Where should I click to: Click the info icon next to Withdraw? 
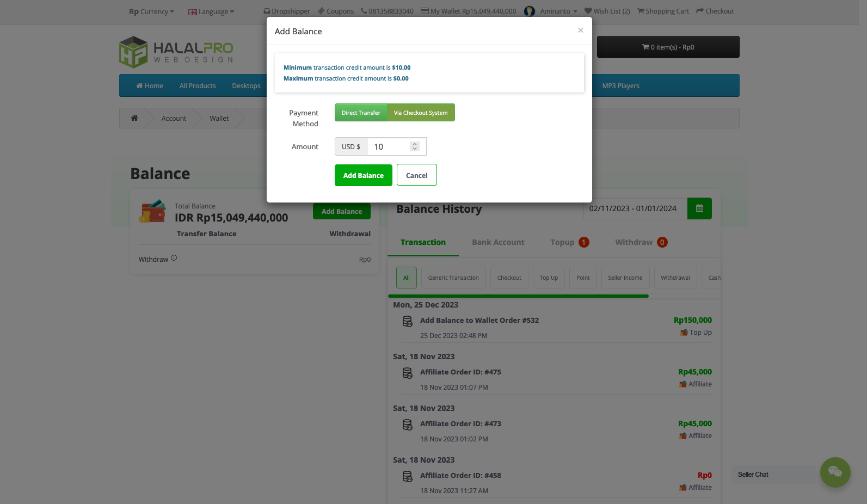(x=174, y=258)
